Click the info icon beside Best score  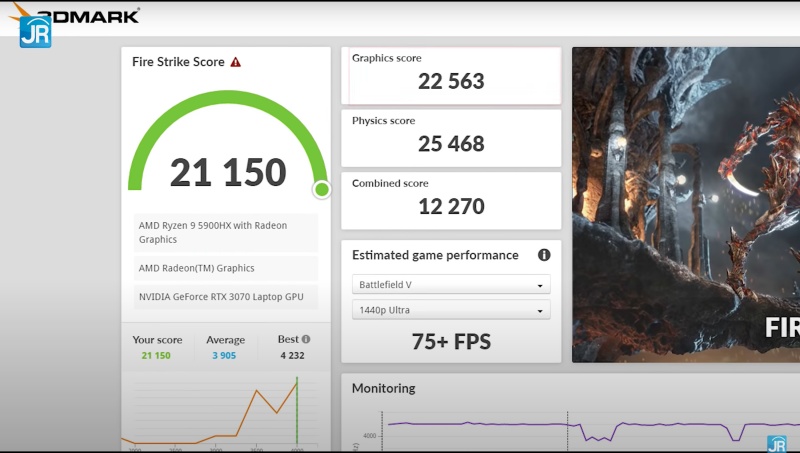(306, 339)
